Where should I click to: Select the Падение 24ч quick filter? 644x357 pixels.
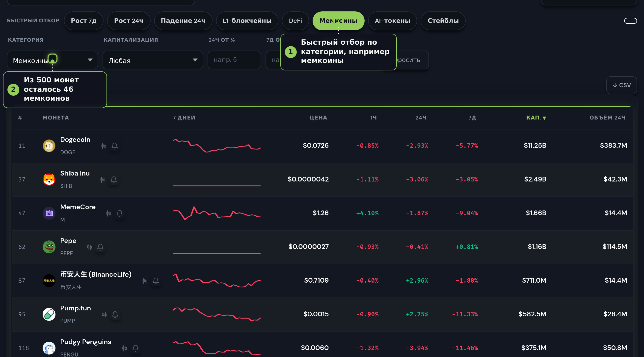pyautogui.click(x=183, y=21)
